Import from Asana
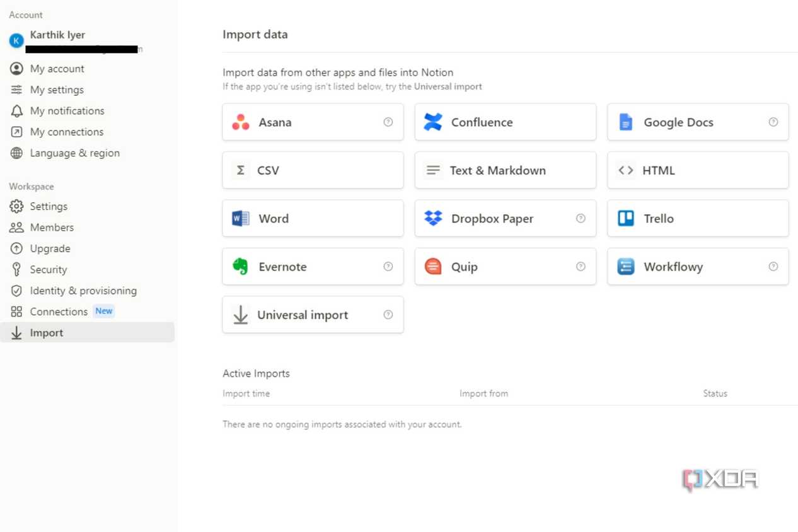This screenshot has width=798, height=532. pyautogui.click(x=313, y=122)
